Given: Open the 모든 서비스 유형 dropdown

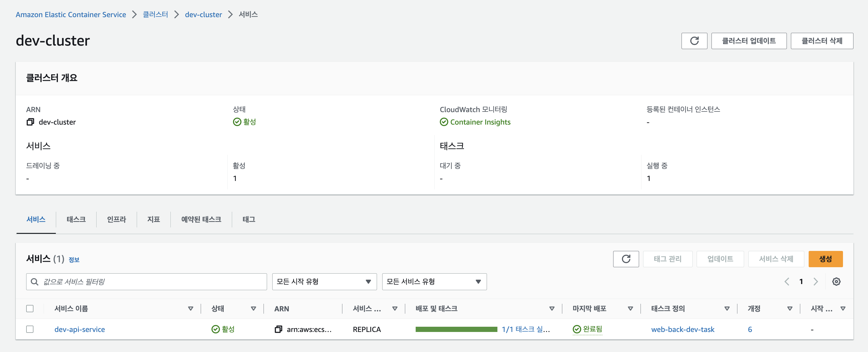Looking at the screenshot, I should [434, 281].
